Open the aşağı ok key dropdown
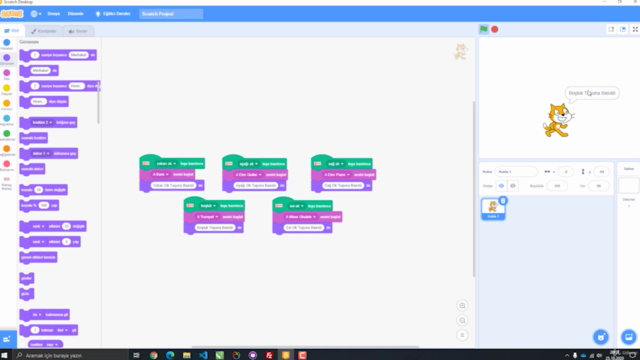This screenshot has height=360, width=640. coord(249,164)
